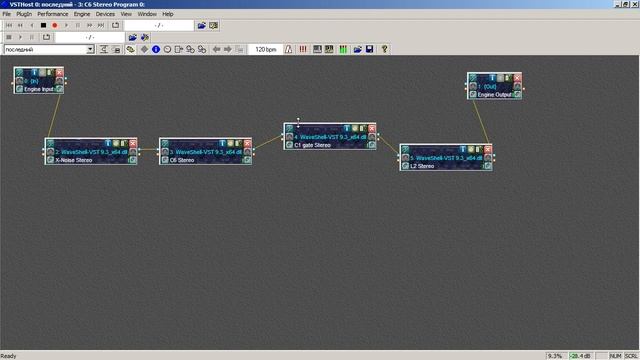The height and width of the screenshot is (360, 640).
Task: Close the Engine Input module
Action: tap(60, 73)
